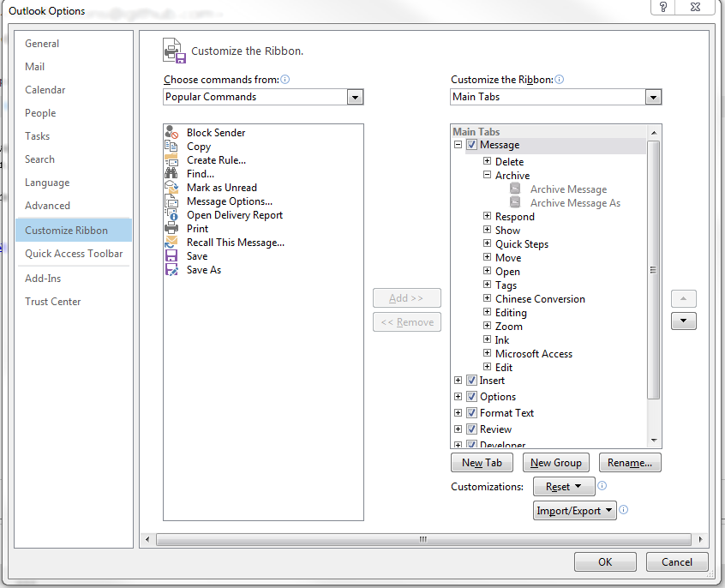Select the Find binoculars icon
The height and width of the screenshot is (588, 725).
coord(171,173)
